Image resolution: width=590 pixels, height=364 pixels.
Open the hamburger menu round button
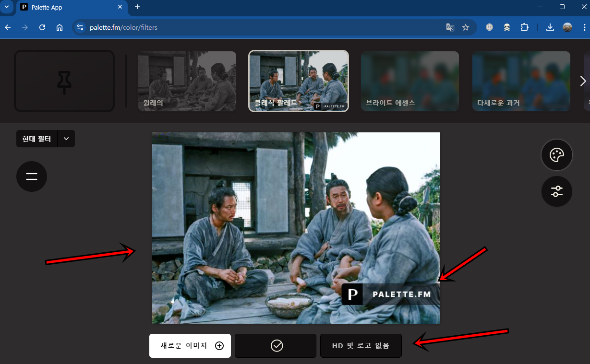tap(32, 176)
